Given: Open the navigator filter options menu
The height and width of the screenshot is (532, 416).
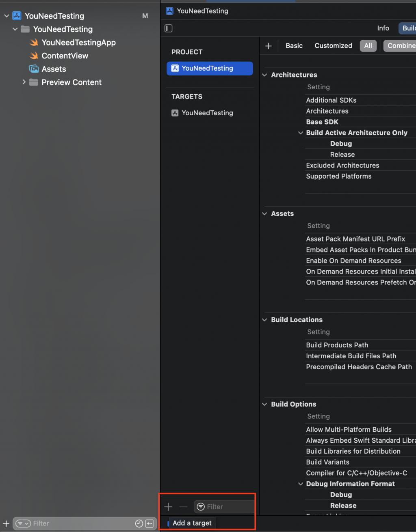Looking at the screenshot, I should (23, 523).
